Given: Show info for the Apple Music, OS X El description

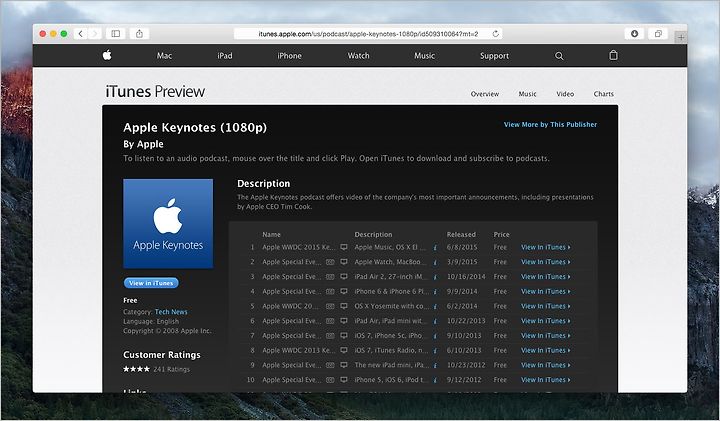Looking at the screenshot, I should 435,247.
